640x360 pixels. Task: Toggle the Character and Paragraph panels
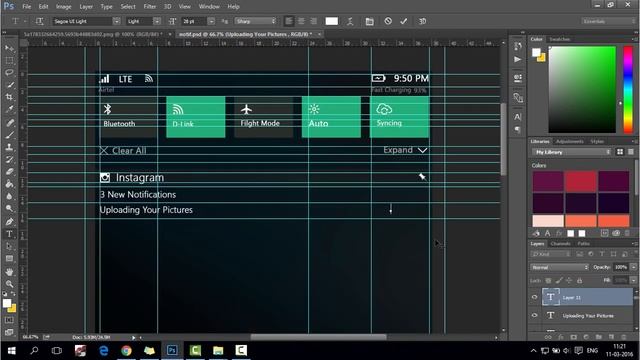(369, 21)
